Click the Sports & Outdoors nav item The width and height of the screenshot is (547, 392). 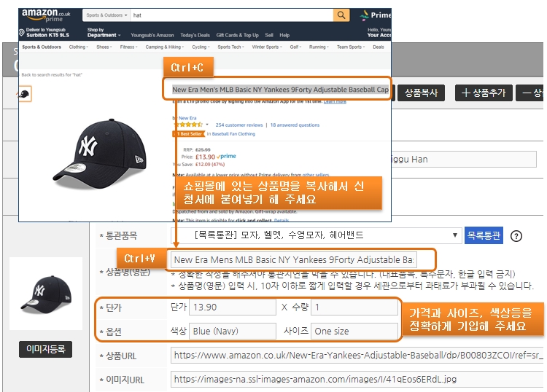(42, 47)
